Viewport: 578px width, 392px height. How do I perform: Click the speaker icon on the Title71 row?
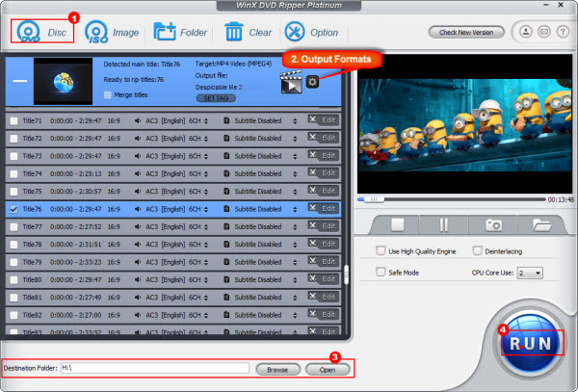138,120
